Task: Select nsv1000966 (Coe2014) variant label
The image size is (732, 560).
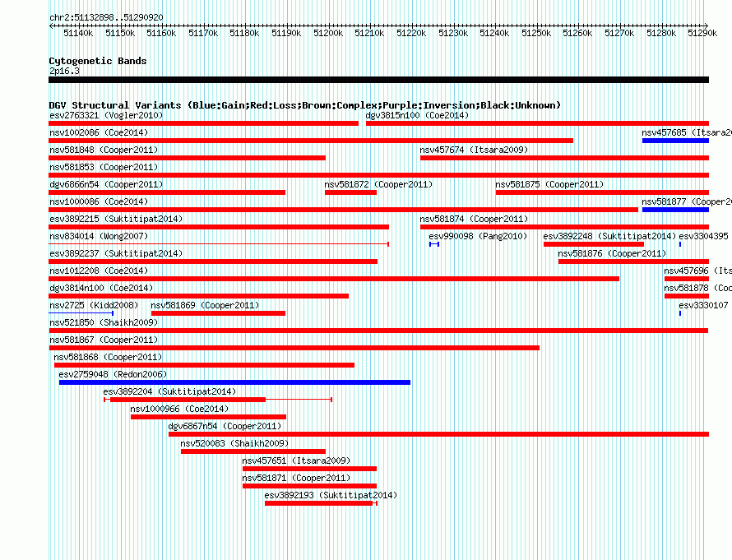Action: [x=180, y=409]
